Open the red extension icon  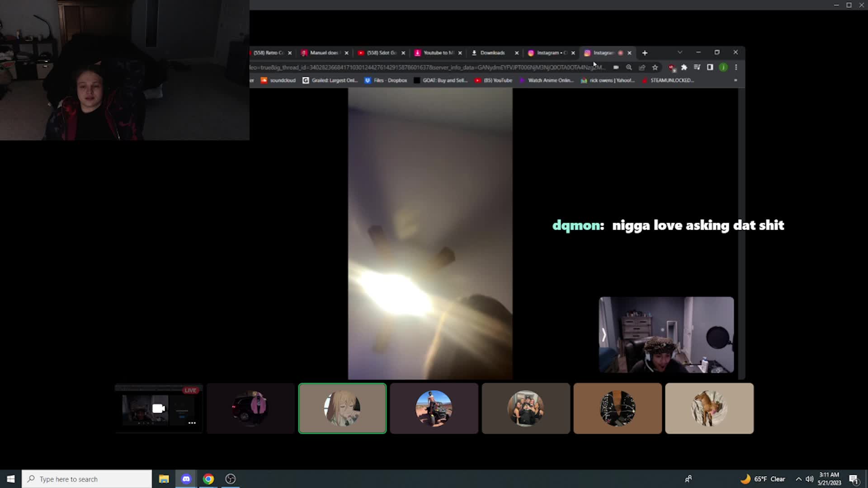point(671,67)
